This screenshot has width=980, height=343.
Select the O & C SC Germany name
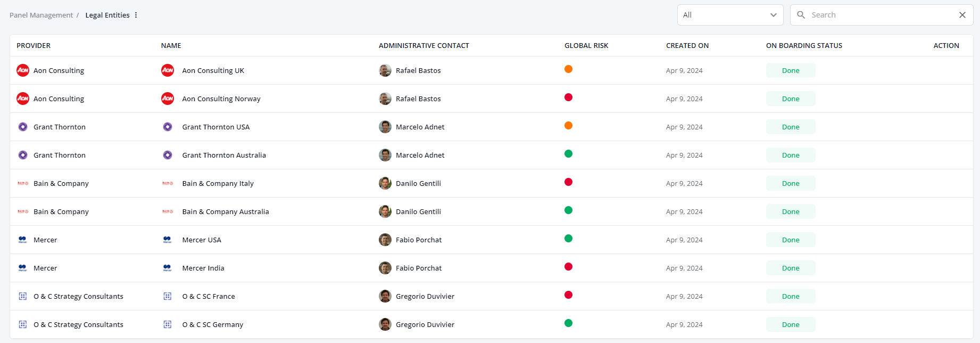coord(213,324)
